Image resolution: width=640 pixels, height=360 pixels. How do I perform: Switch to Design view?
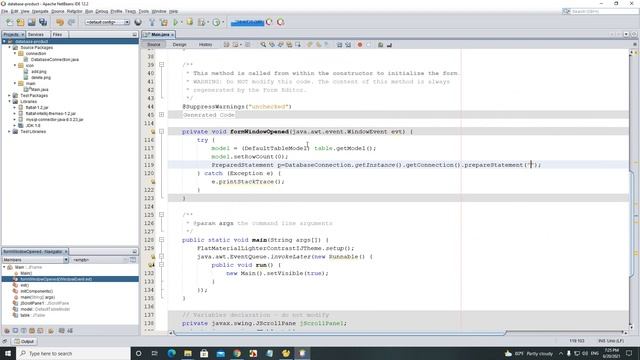pyautogui.click(x=179, y=44)
